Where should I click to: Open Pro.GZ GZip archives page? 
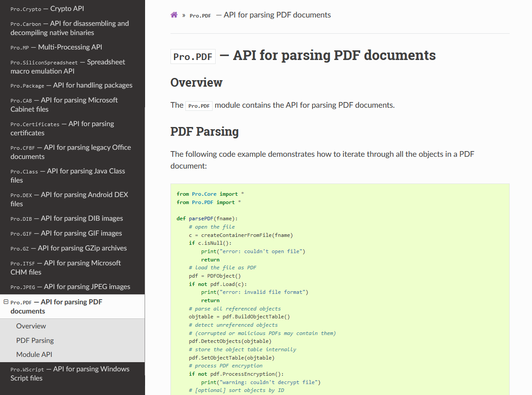click(x=72, y=248)
